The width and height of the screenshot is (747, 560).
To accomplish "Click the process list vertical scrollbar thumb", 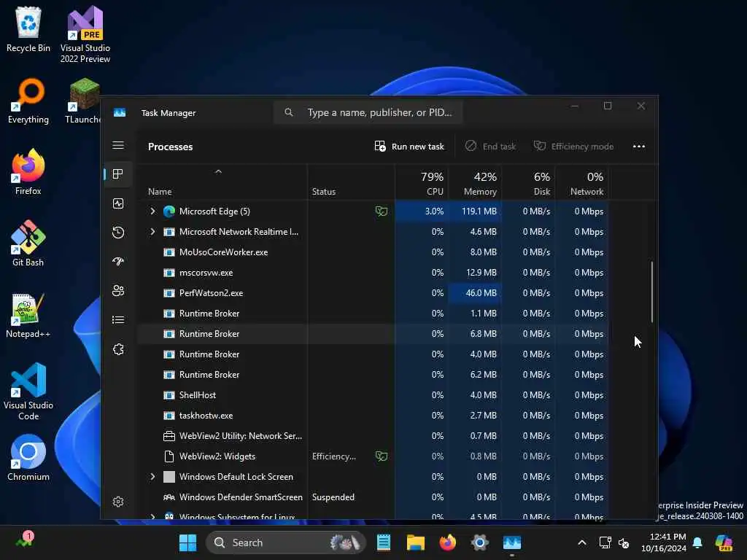I will [651, 292].
